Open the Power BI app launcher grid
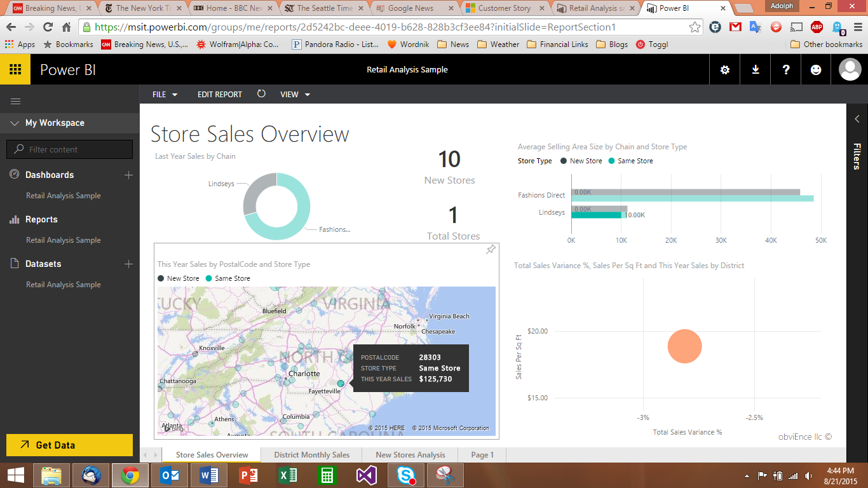 pyautogui.click(x=15, y=69)
